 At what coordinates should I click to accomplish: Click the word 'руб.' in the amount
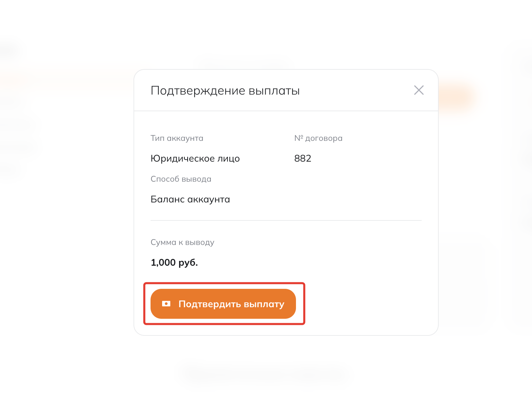click(188, 263)
